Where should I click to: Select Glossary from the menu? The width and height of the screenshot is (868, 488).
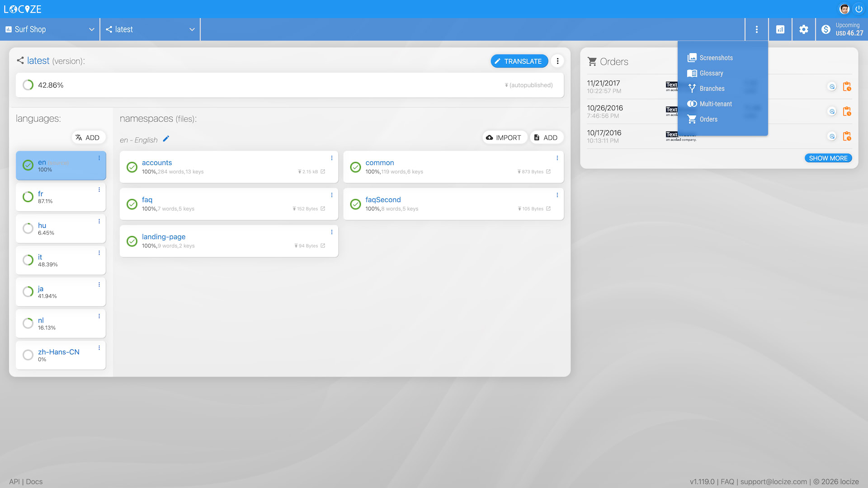[711, 73]
